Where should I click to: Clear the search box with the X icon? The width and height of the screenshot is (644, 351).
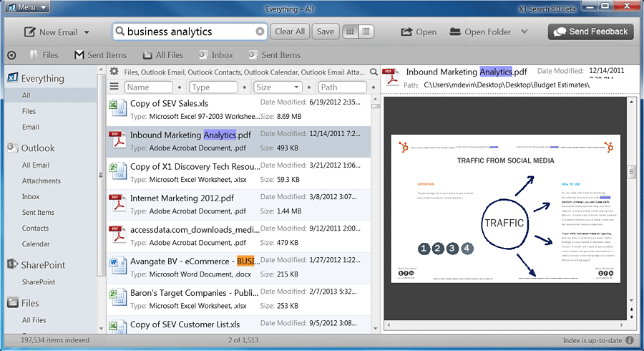[x=260, y=32]
